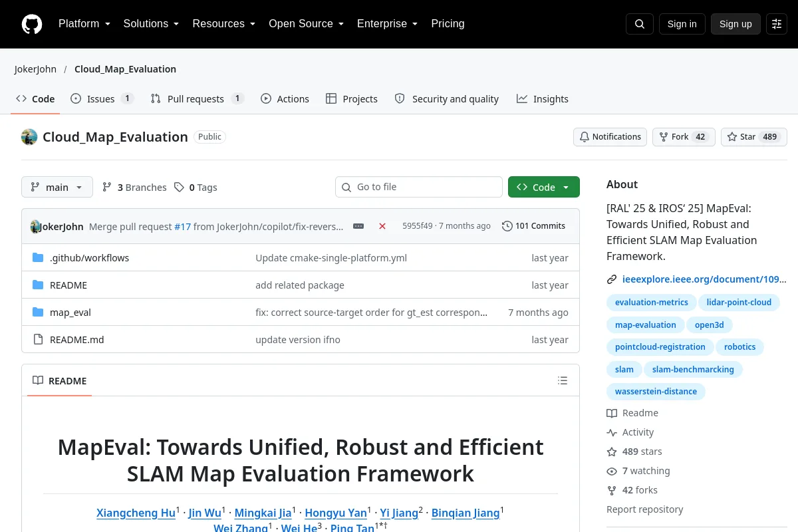The width and height of the screenshot is (798, 532).
Task: Click the tag icon beside 0 Tags
Action: pos(179,188)
